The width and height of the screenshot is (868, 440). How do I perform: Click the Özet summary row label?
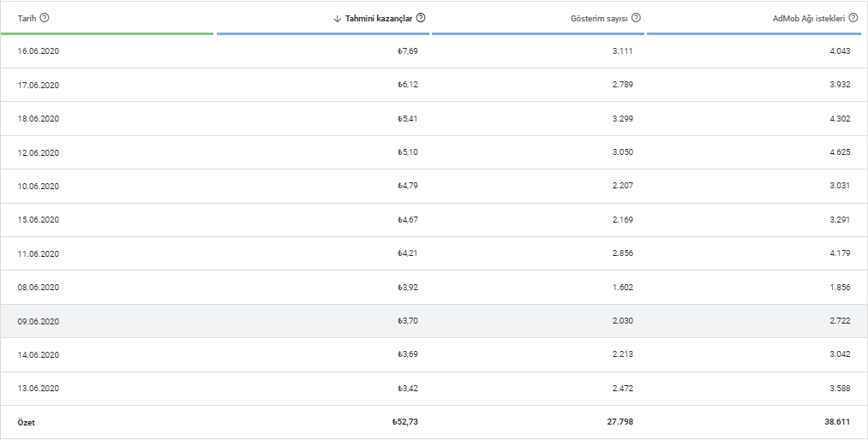[27, 423]
